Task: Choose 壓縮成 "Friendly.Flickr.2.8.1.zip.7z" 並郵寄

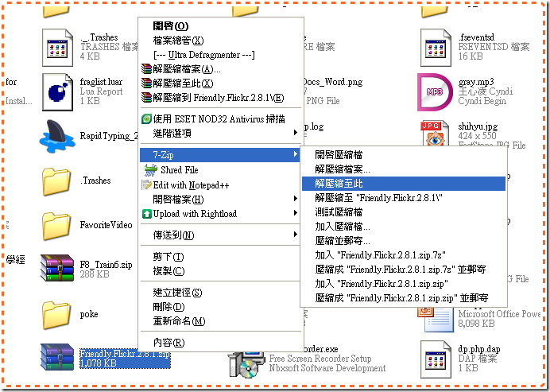Action: pyautogui.click(x=404, y=270)
